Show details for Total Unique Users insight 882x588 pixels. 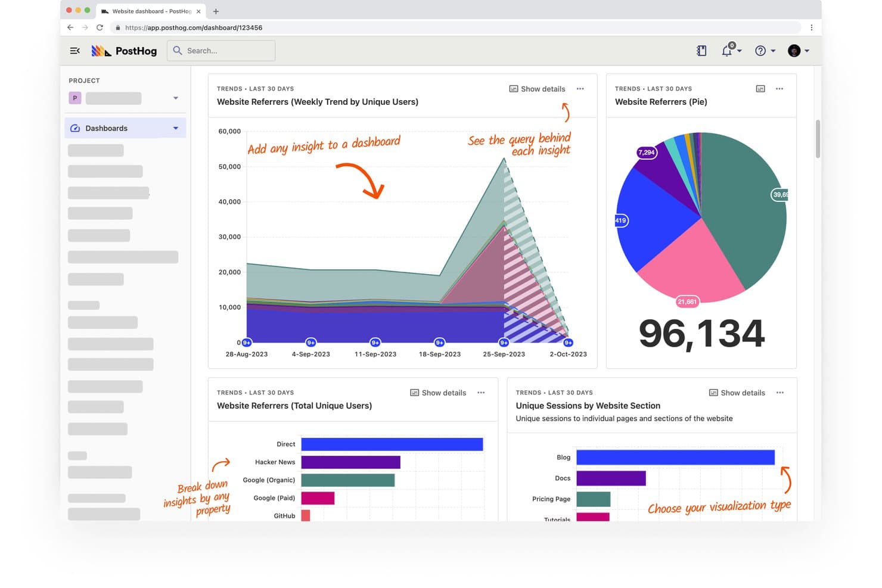438,393
